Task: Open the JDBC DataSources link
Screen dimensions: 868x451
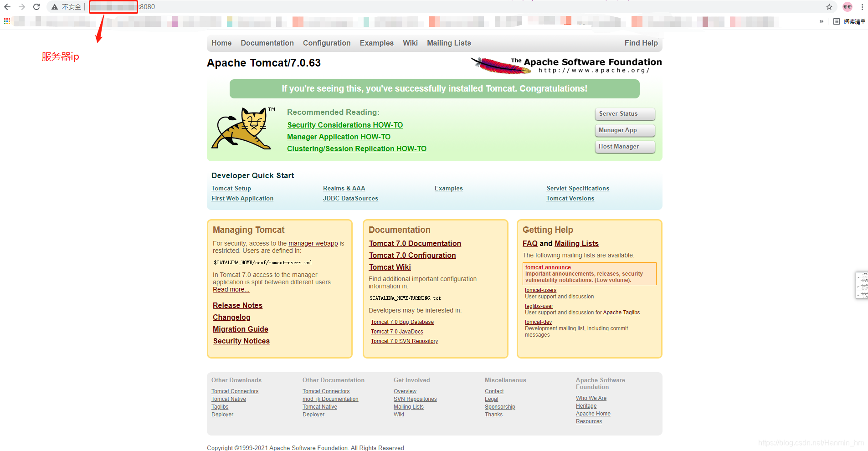Action: tap(350, 198)
